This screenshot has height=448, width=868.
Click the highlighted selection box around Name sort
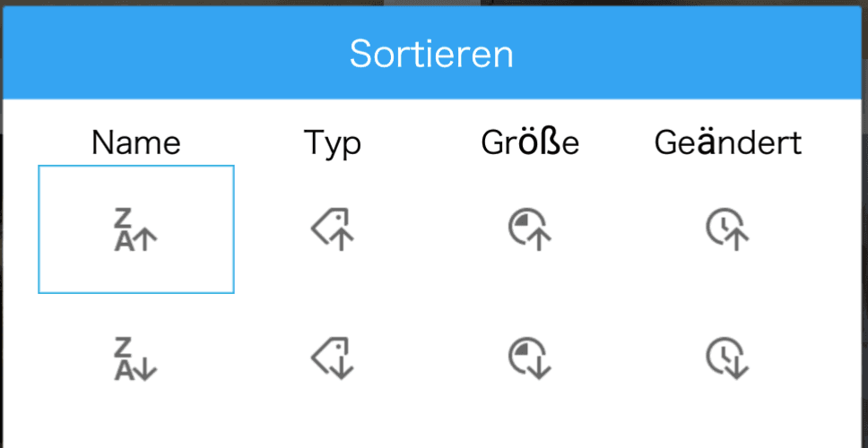click(136, 229)
